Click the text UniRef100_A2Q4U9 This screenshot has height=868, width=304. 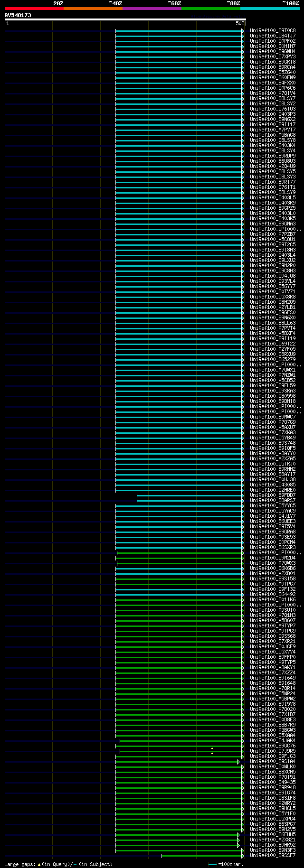click(x=273, y=167)
